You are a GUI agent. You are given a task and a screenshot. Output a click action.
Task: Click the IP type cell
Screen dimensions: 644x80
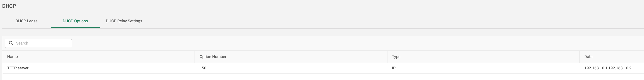pyautogui.click(x=394, y=68)
